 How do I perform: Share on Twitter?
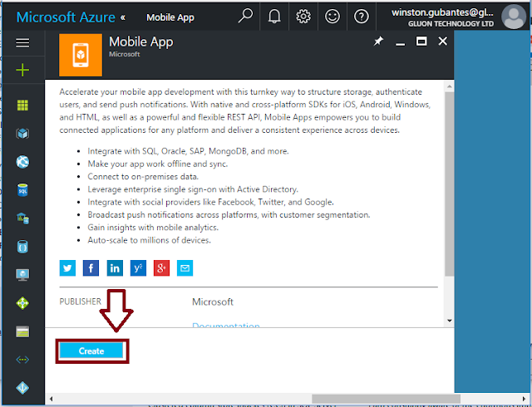(x=67, y=268)
